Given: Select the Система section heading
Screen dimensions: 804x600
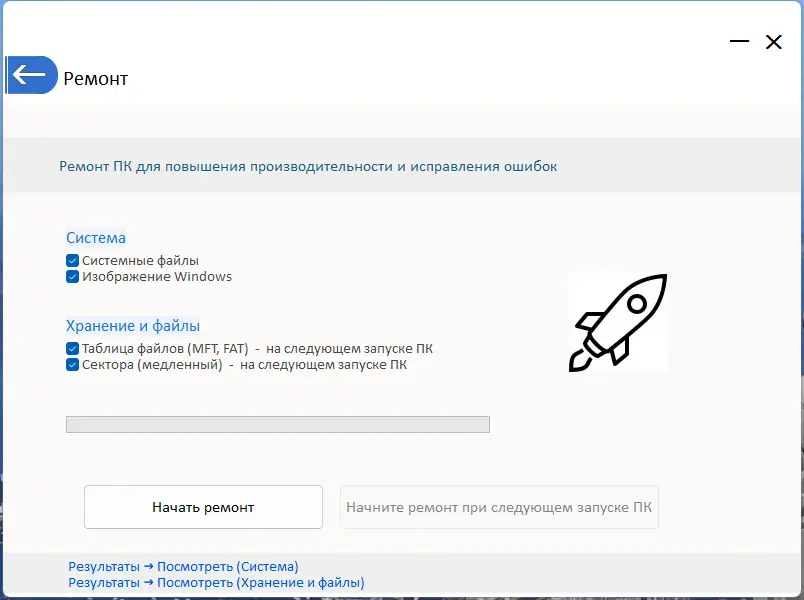Looking at the screenshot, I should pos(96,238).
